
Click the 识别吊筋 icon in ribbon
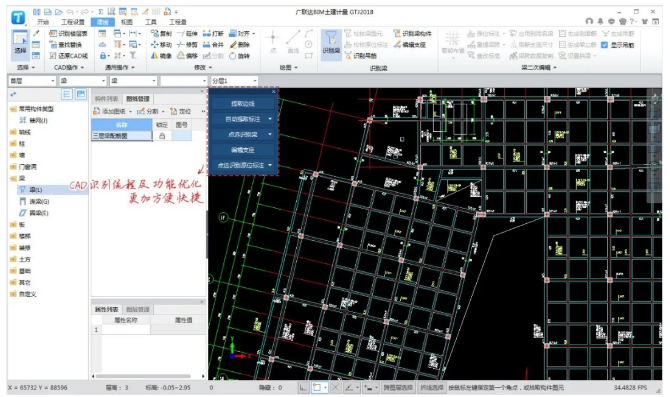[348, 56]
